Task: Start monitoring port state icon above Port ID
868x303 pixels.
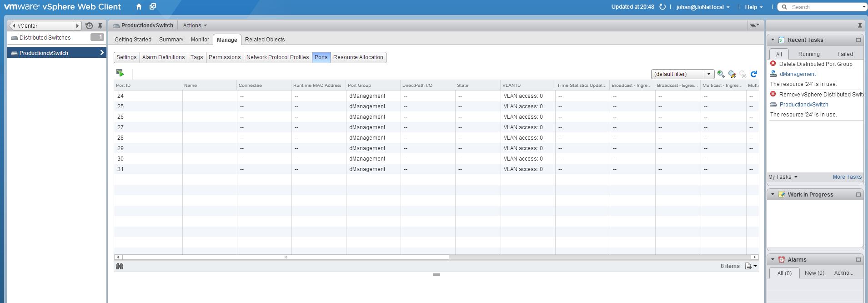Action: point(120,73)
